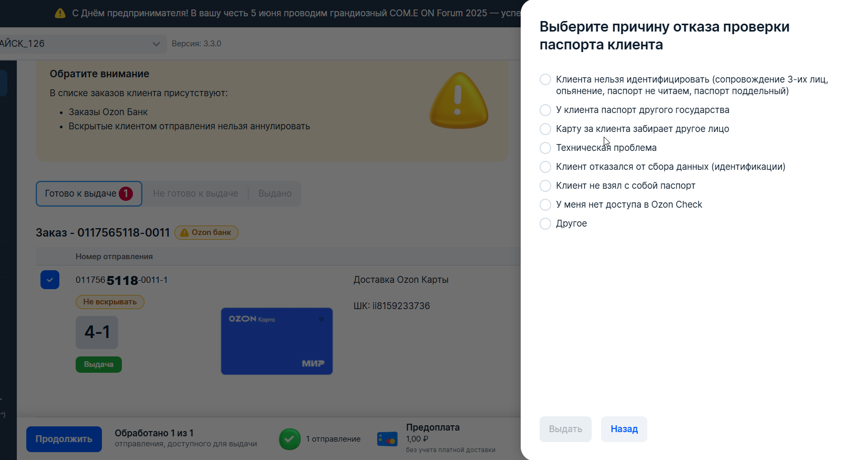Viewport: 868px width, 460px height.
Task: Open the Ozon Карта card thumbnail
Action: (x=277, y=341)
